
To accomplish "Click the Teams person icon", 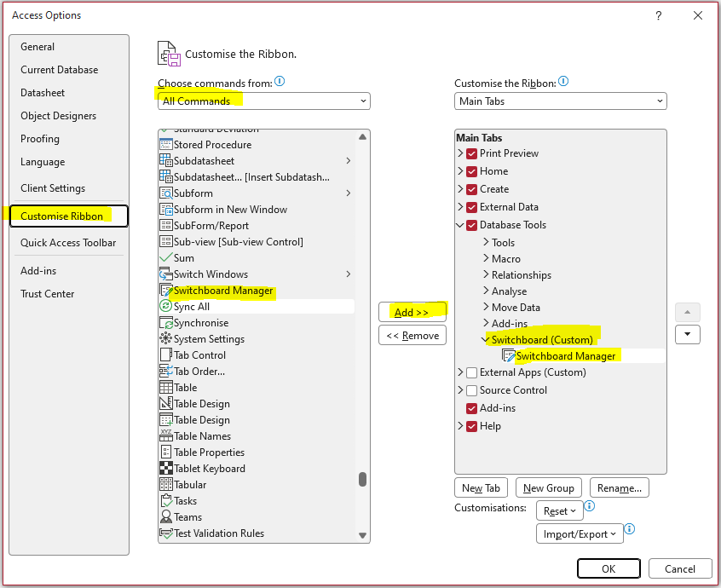I will coord(165,516).
